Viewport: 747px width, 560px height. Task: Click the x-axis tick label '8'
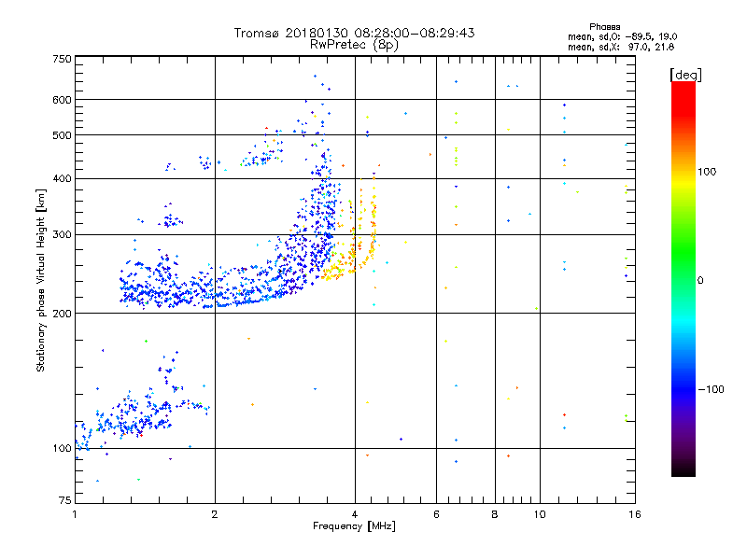[495, 514]
